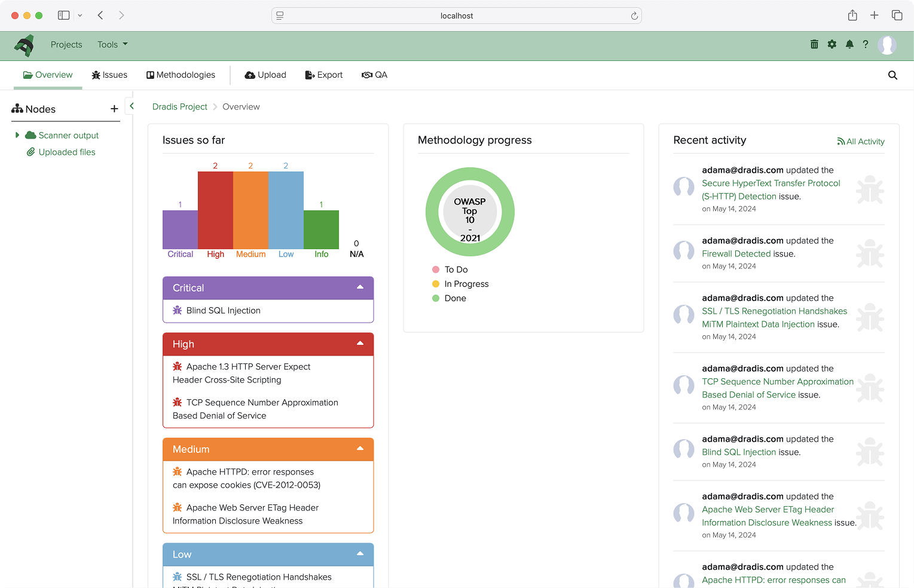Open the Dradis Project breadcrumb link

179,106
